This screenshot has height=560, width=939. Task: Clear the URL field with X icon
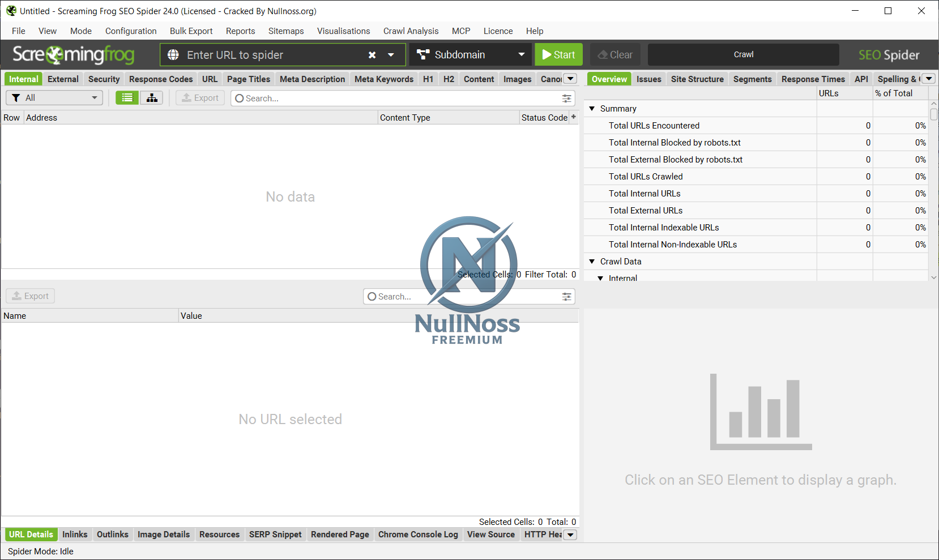pyautogui.click(x=372, y=55)
